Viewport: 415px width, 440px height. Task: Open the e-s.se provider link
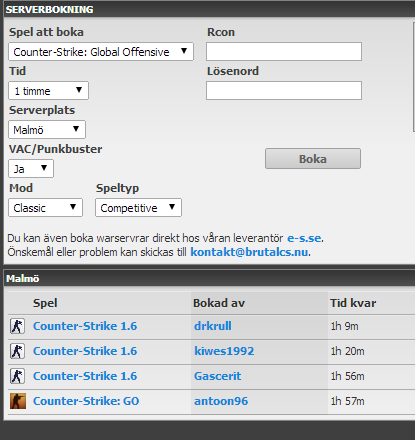[x=304, y=238]
